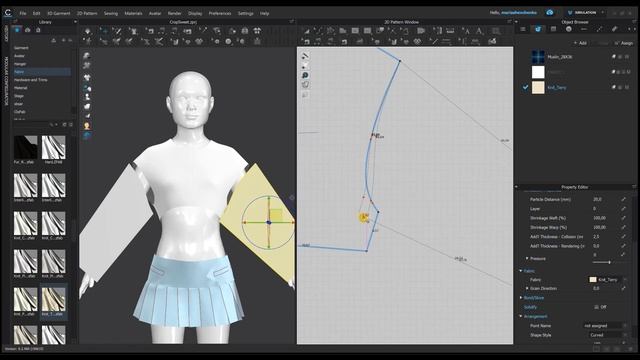Toggle the Solidify Off switch
This screenshot has width=640, height=360.
pos(600,307)
